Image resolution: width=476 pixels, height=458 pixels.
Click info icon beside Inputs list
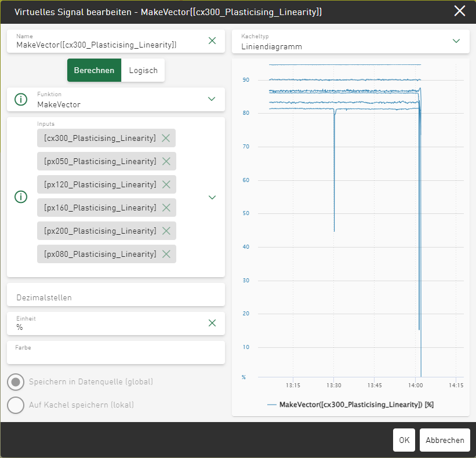pos(21,197)
